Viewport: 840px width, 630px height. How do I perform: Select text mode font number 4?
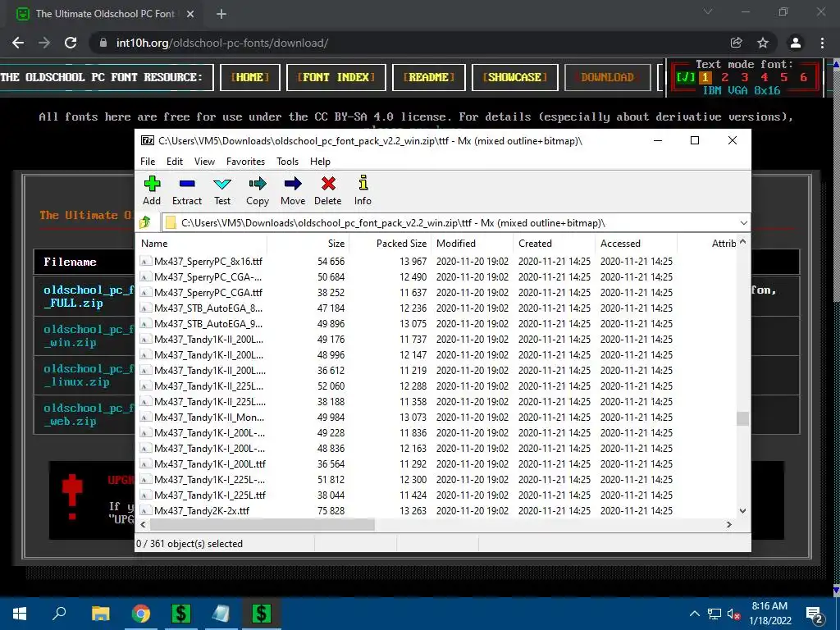(x=764, y=77)
